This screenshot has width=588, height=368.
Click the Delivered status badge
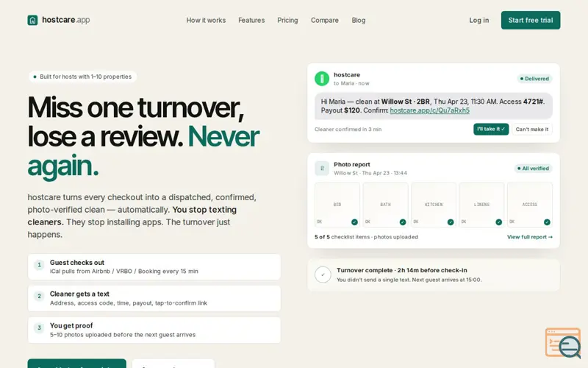tap(534, 79)
